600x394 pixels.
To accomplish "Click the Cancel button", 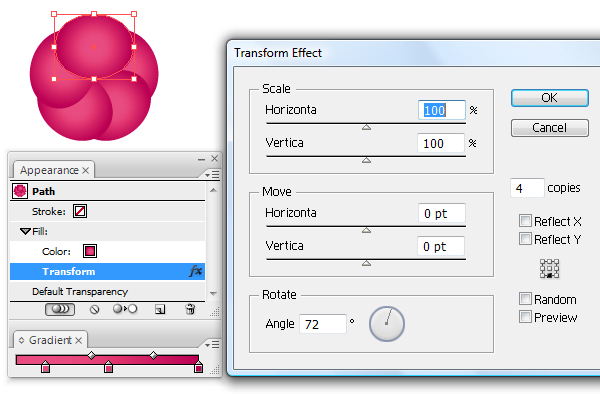I will point(549,128).
